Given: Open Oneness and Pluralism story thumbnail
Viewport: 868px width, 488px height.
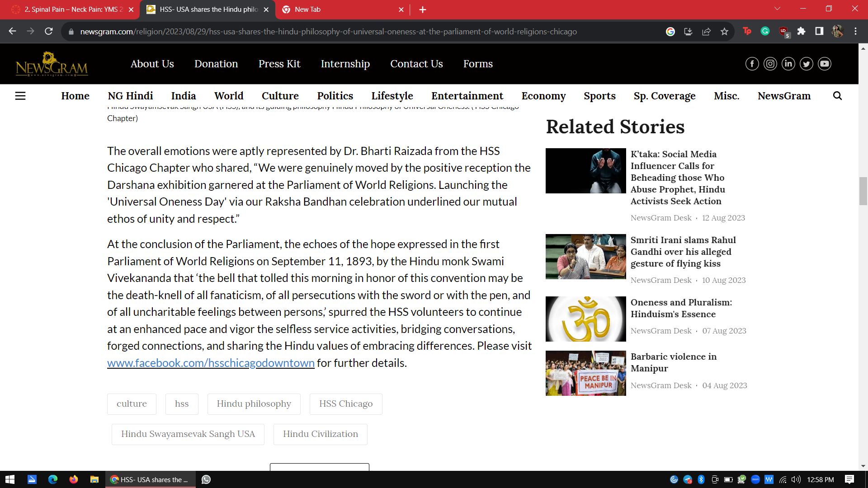Looking at the screenshot, I should (585, 319).
